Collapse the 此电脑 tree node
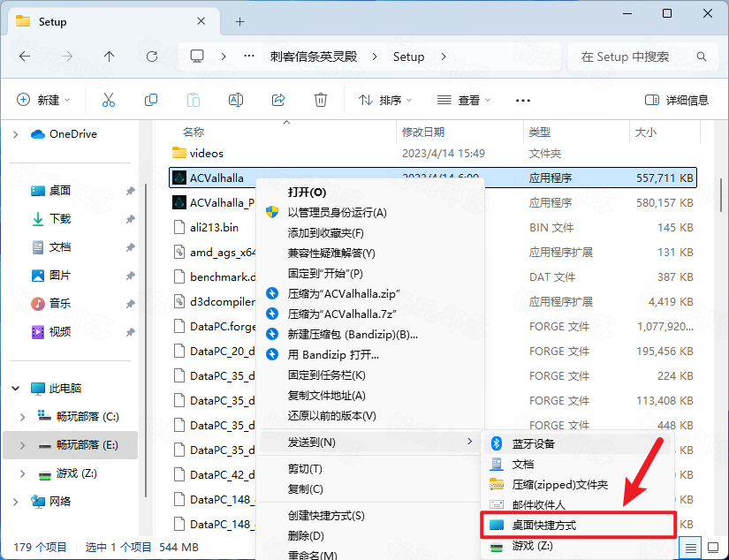729x560 pixels. [x=15, y=388]
